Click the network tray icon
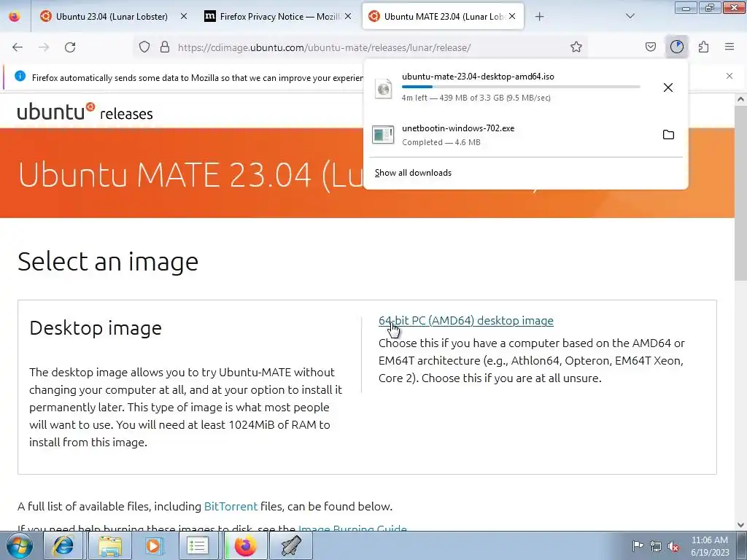The height and width of the screenshot is (560, 747). click(x=656, y=545)
